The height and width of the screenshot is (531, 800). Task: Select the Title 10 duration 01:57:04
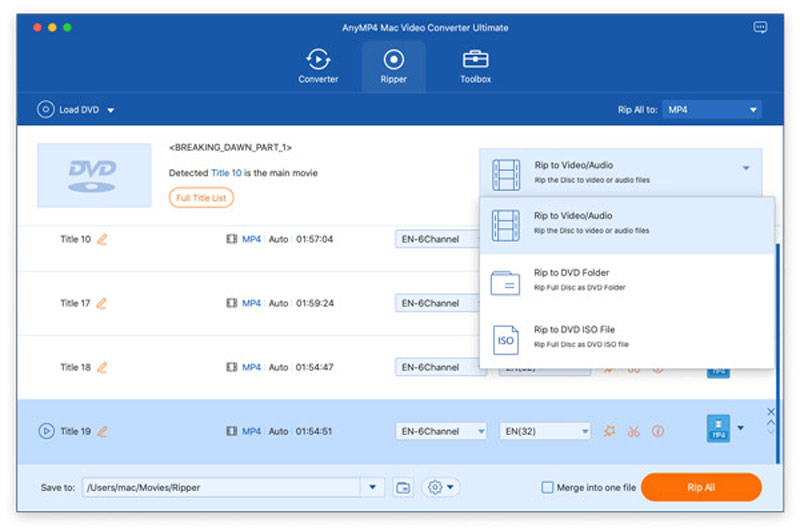(x=314, y=239)
